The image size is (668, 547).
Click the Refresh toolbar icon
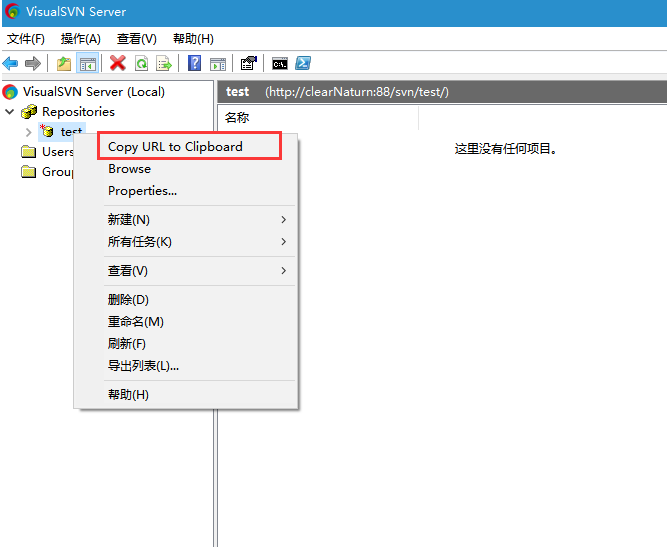[x=141, y=63]
